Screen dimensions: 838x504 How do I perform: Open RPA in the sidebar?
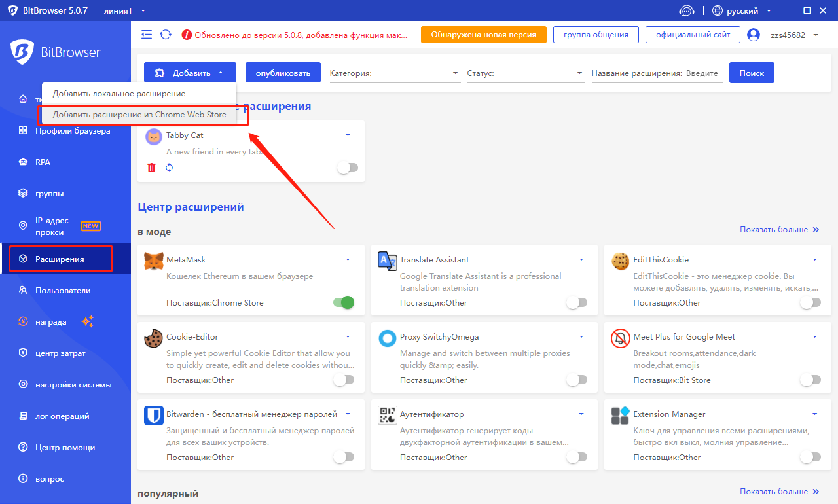65,162
